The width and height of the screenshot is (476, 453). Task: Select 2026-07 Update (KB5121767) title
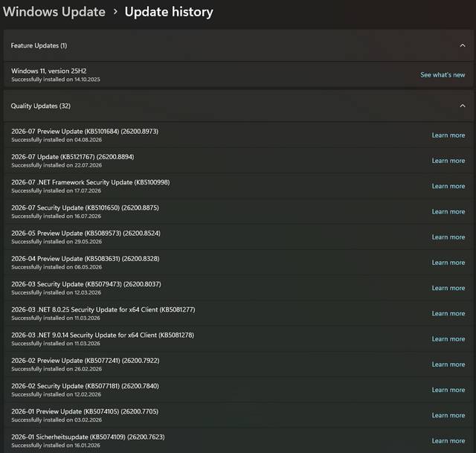coord(73,157)
